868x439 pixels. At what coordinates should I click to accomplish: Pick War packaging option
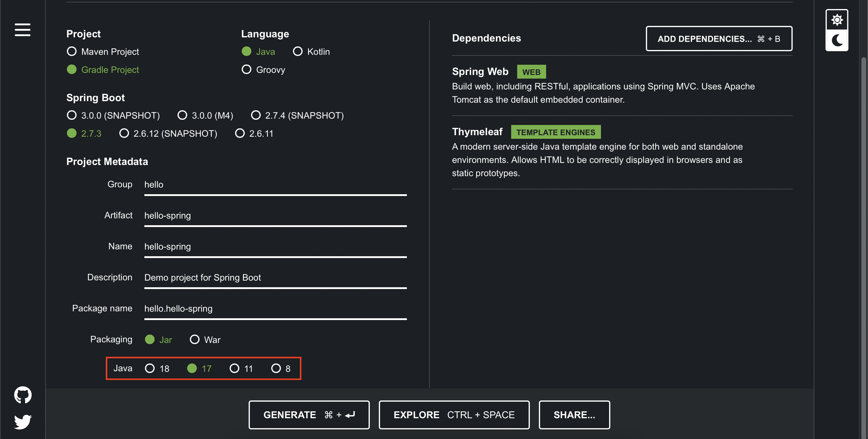point(194,339)
